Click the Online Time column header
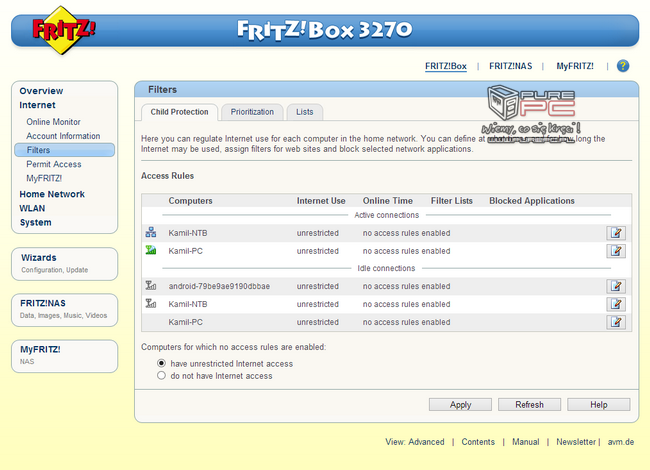The width and height of the screenshot is (650, 470). click(x=388, y=201)
